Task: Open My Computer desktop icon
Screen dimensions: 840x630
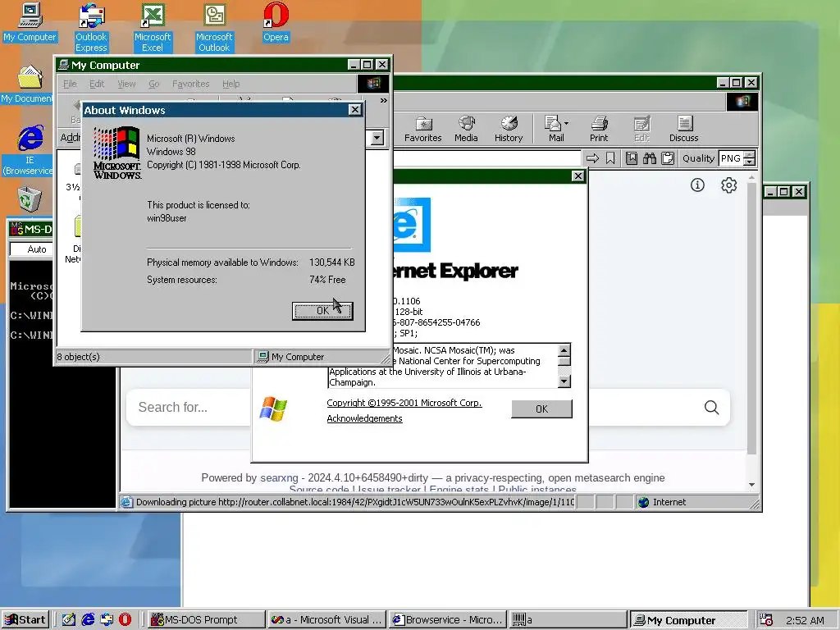Action: tap(30, 22)
